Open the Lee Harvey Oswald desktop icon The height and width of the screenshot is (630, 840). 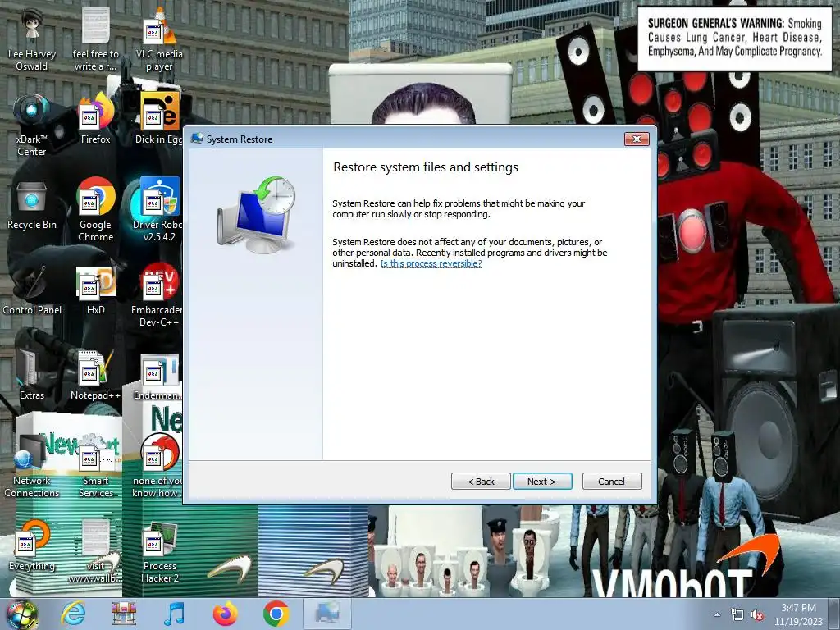coord(32,40)
